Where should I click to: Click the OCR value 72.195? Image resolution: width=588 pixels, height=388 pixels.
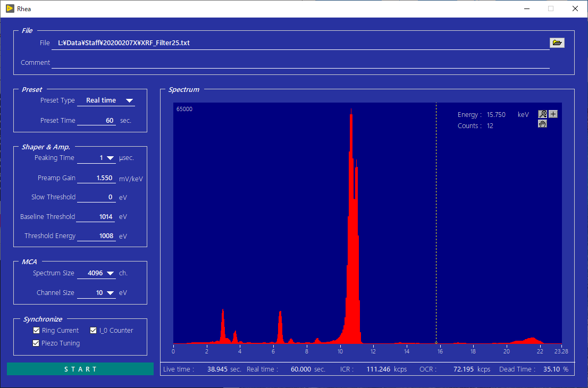click(464, 369)
